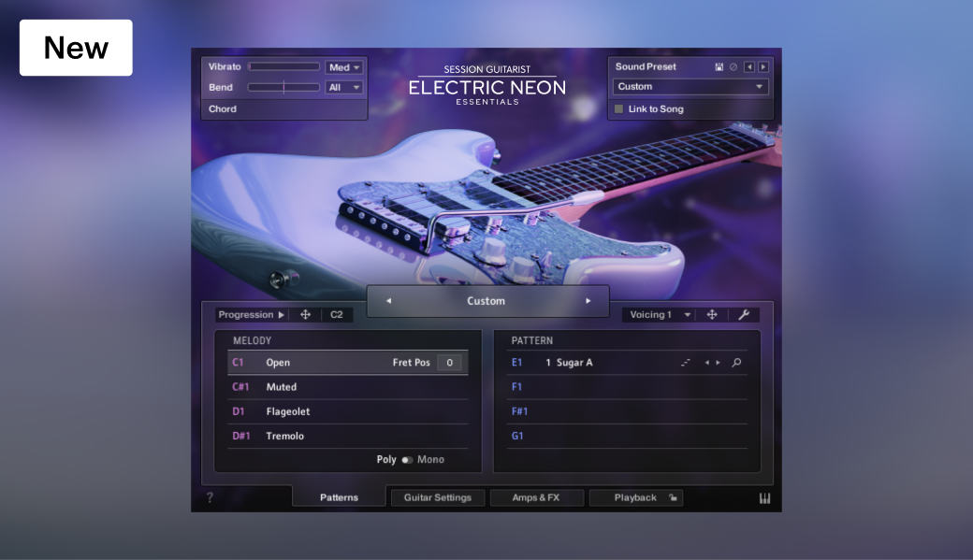Enable the Link to Song checkbox
Screen dimensions: 973x560
pos(618,109)
